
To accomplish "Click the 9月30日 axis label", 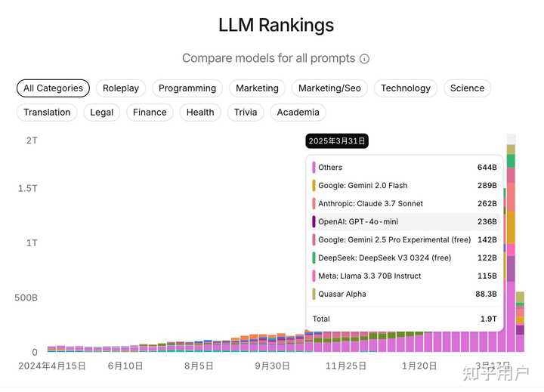I will coord(272,366).
